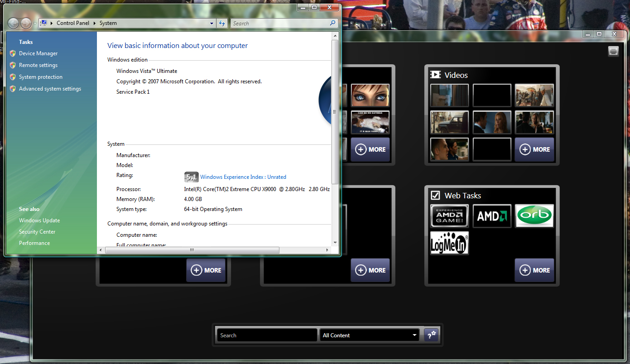Click MORE button in Web Tasks panel
630x364 pixels.
click(534, 270)
